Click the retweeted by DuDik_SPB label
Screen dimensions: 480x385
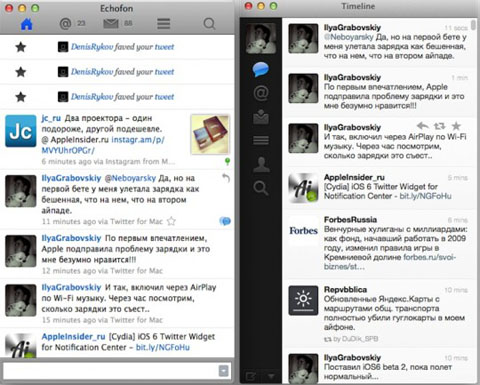[351, 339]
